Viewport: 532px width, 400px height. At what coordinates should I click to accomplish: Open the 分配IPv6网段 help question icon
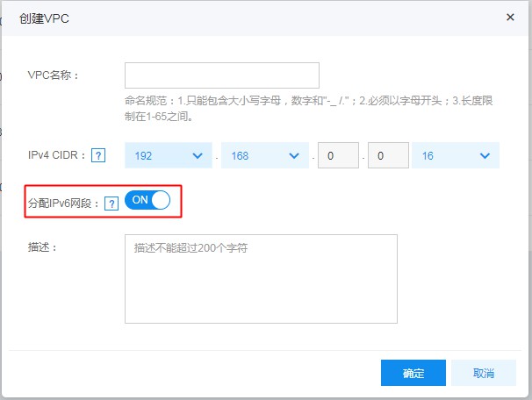click(111, 204)
